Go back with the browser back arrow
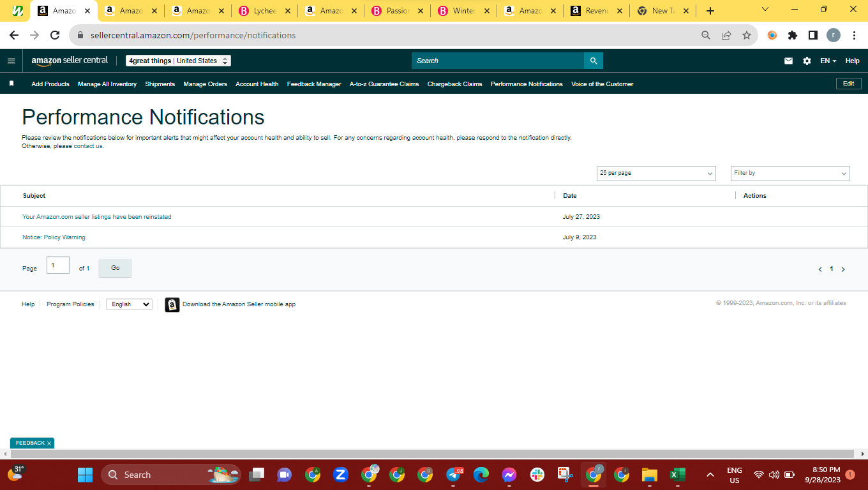This screenshot has width=868, height=490. pos(14,35)
